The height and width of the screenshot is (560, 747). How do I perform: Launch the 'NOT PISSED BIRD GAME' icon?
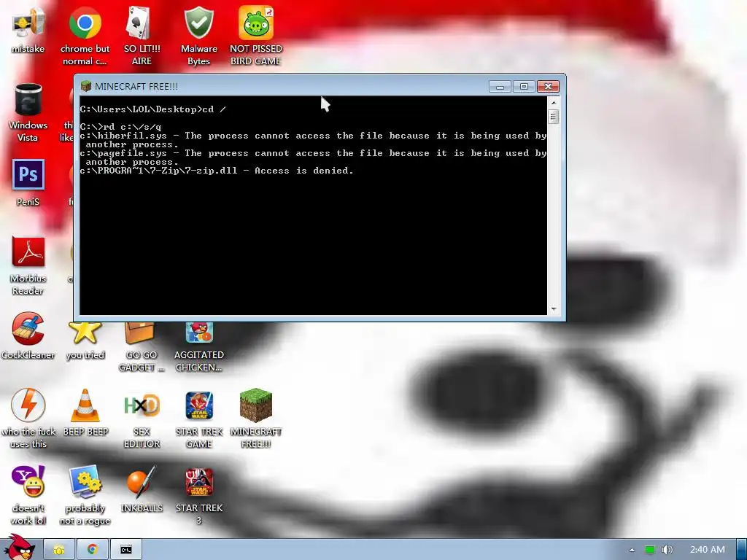(256, 36)
